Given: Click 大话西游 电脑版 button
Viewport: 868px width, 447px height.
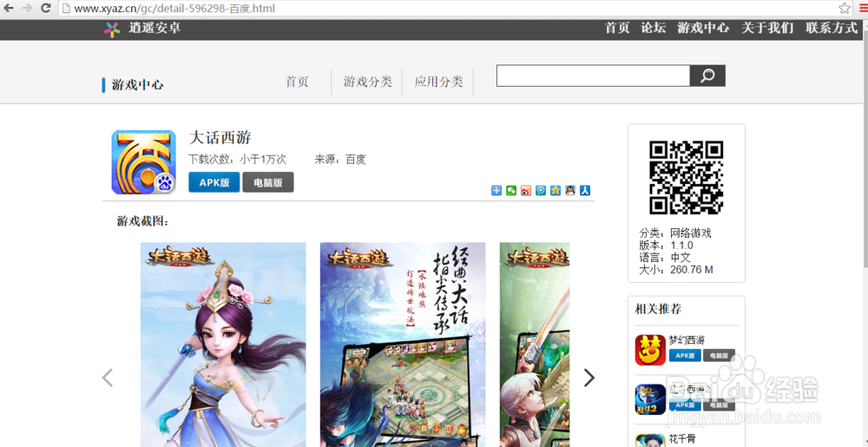Looking at the screenshot, I should click(x=268, y=182).
